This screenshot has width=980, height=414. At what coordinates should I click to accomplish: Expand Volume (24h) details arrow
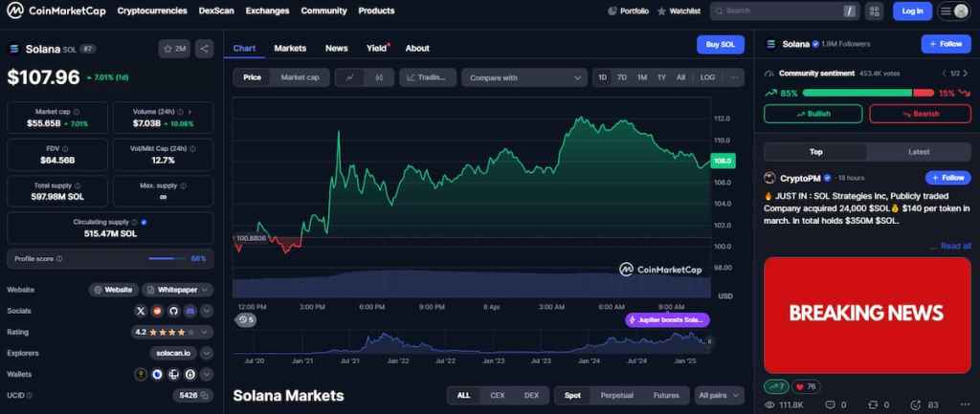pos(189,112)
